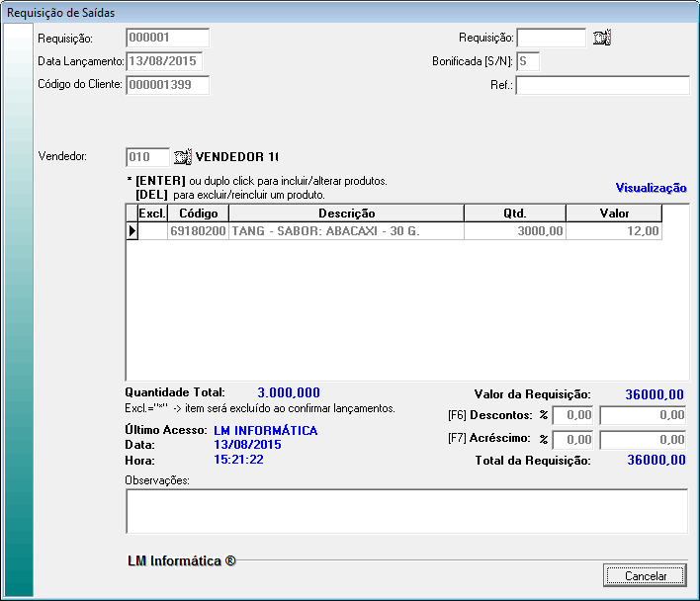Click the search icon beside the top-right Requisição field
The height and width of the screenshot is (601, 700).
(602, 39)
